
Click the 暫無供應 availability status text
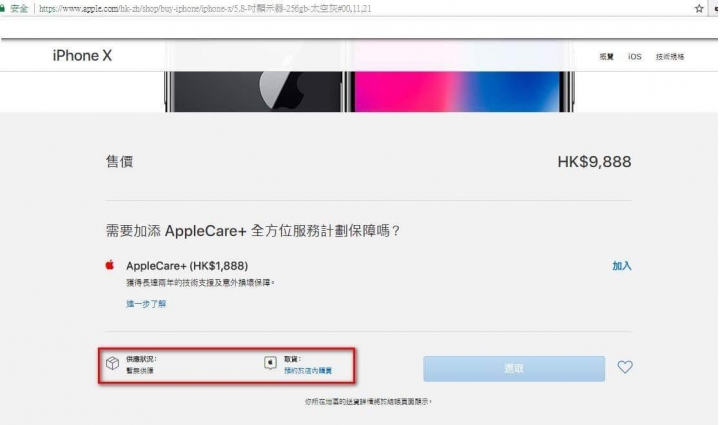point(140,370)
